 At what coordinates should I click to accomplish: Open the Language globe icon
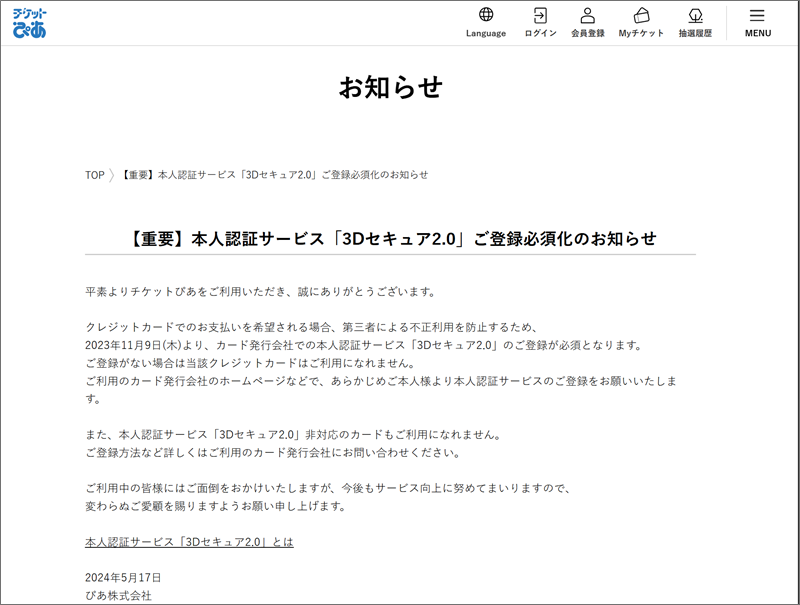(x=486, y=15)
